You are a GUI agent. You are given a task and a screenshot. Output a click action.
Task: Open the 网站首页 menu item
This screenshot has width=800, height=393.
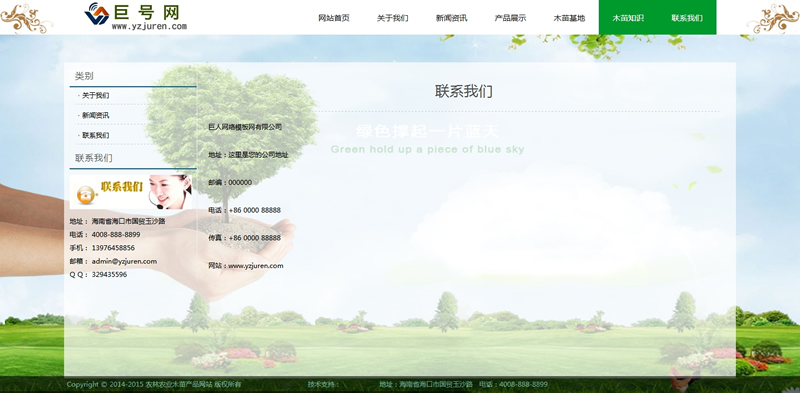click(x=334, y=18)
